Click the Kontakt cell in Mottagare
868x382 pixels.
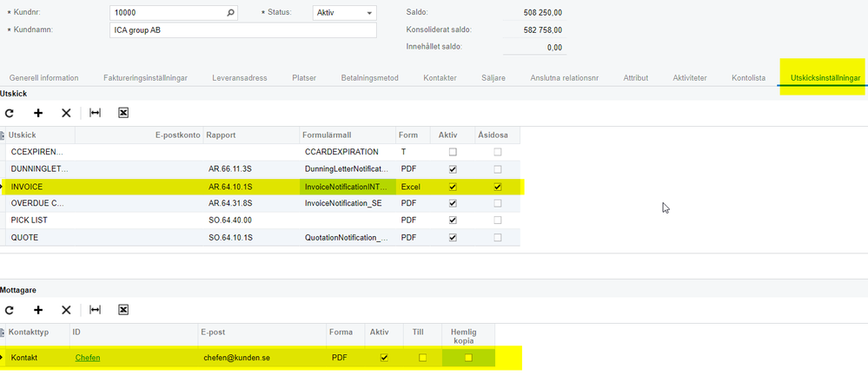coord(37,358)
